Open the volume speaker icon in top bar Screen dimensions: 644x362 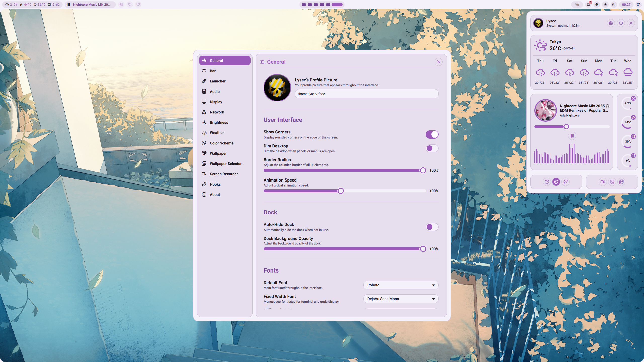click(597, 5)
